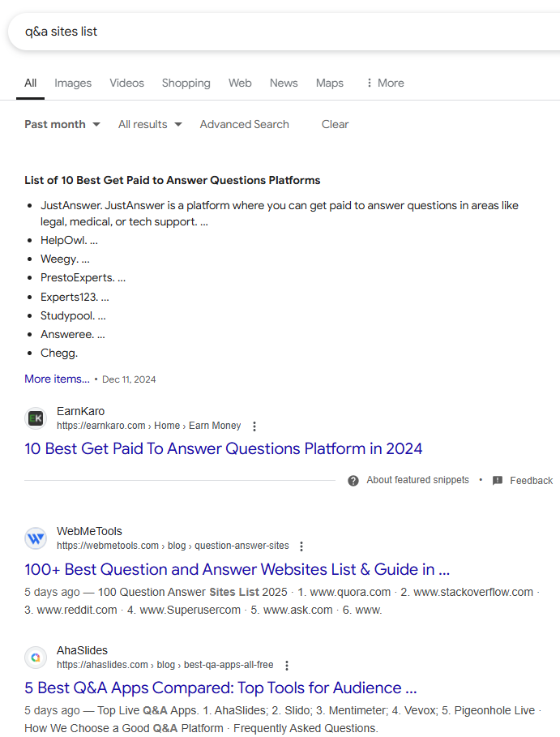Click the About featured snippets help icon
The height and width of the screenshot is (737, 560).
click(x=353, y=481)
